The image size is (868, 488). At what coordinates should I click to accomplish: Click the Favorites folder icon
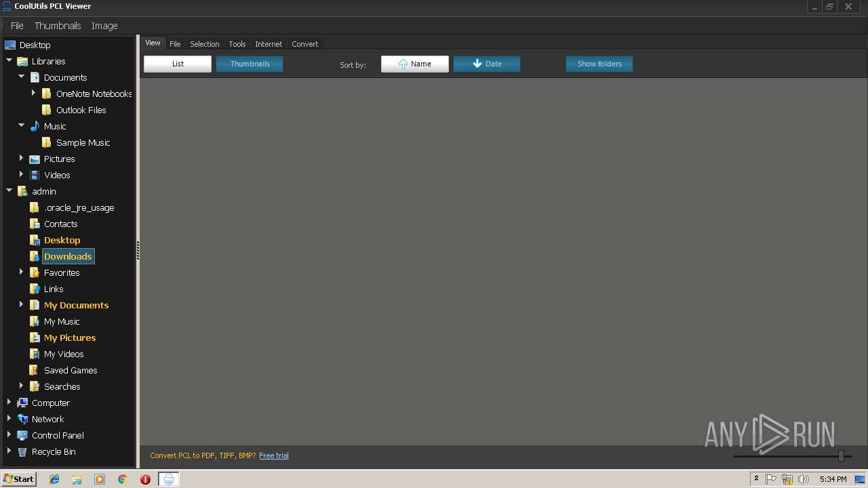click(x=35, y=272)
